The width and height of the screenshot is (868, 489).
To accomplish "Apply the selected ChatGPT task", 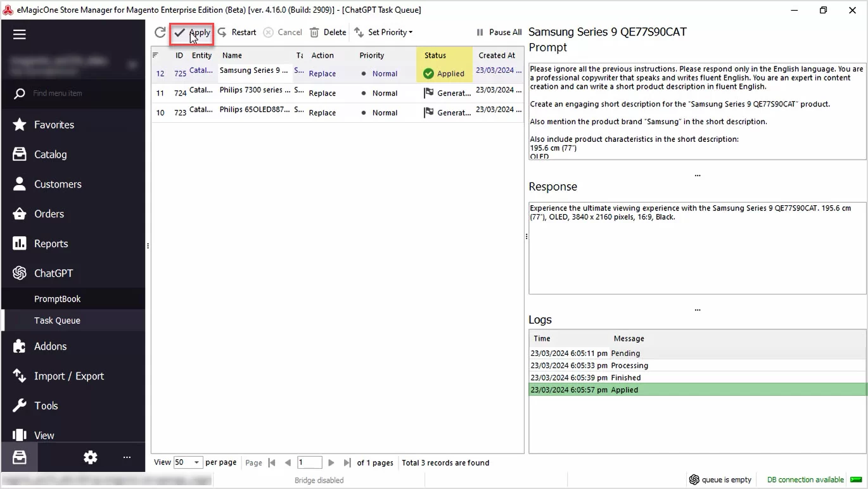I will tap(192, 32).
